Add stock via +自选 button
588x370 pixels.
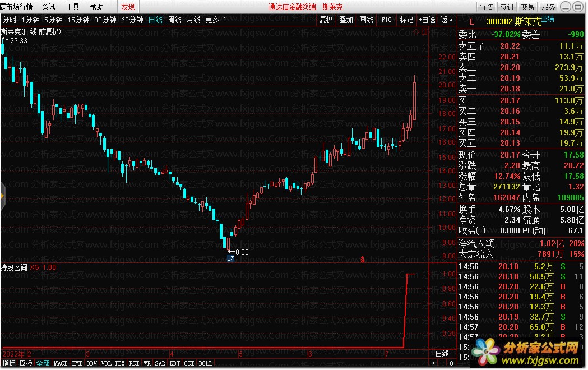427,20
